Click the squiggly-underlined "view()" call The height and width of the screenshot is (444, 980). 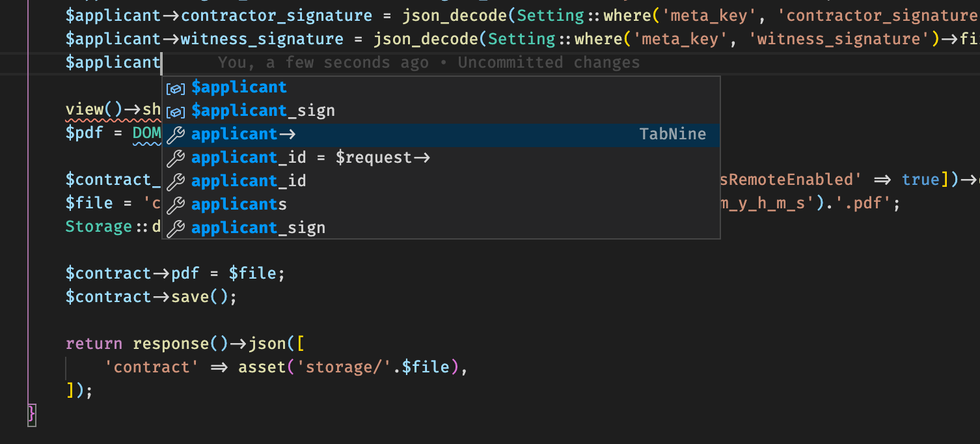click(x=94, y=109)
